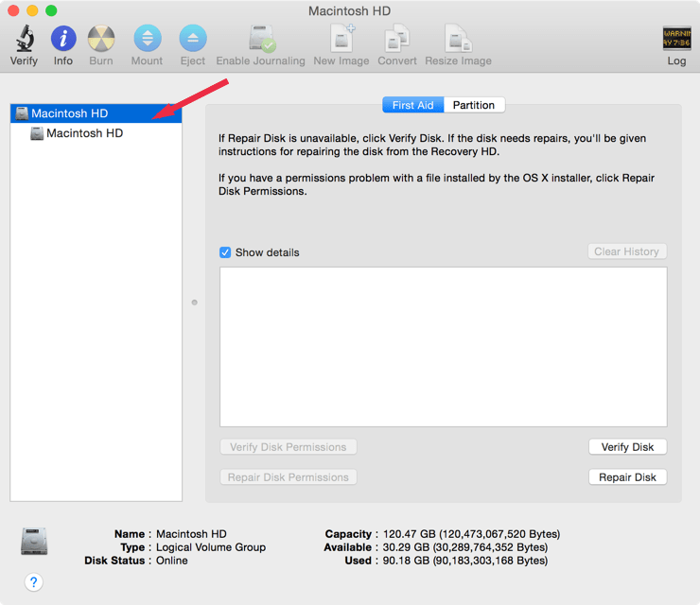Click the Mount toolbar icon
Screen dimensions: 700x605
pos(148,39)
